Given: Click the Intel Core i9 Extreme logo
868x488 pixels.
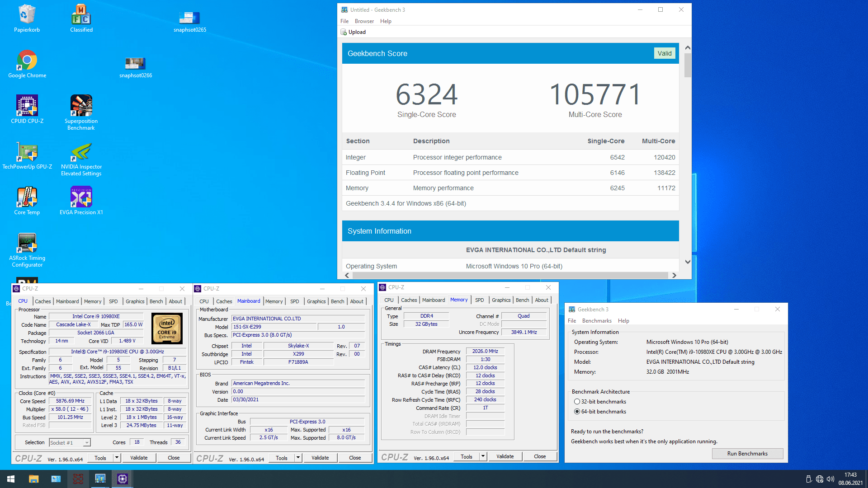Looking at the screenshot, I should tap(167, 328).
